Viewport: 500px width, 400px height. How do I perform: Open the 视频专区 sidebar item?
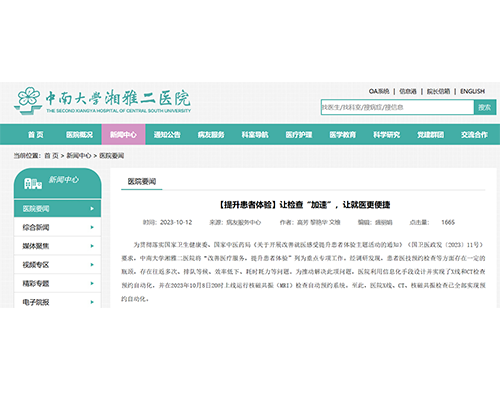[57, 265]
